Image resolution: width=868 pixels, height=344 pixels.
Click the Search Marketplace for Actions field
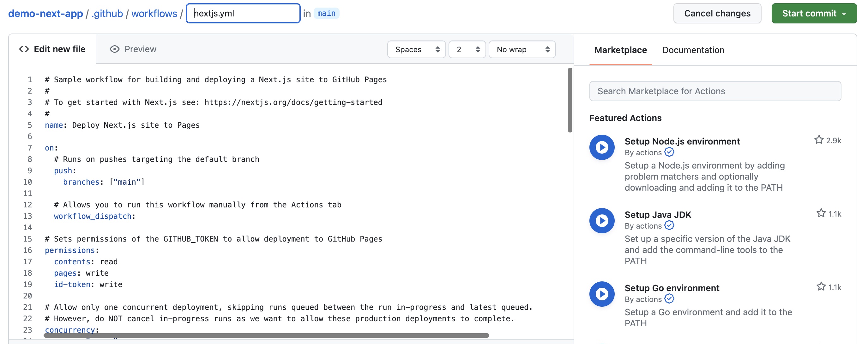coord(715,91)
